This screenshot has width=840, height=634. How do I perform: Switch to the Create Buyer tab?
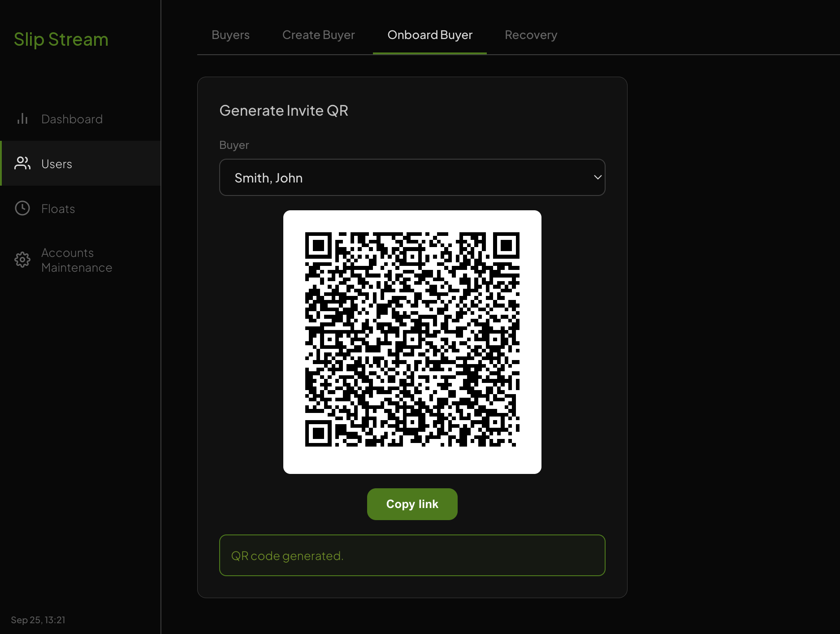[x=318, y=35]
